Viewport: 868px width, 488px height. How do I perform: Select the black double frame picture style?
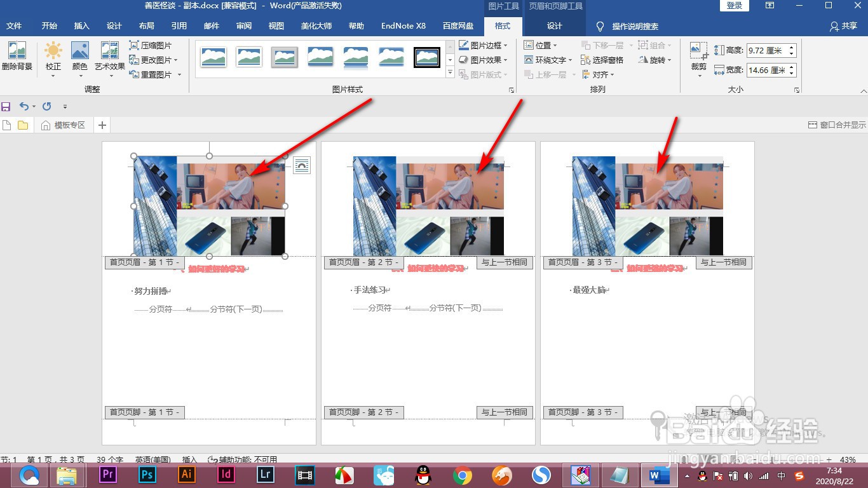(x=427, y=57)
